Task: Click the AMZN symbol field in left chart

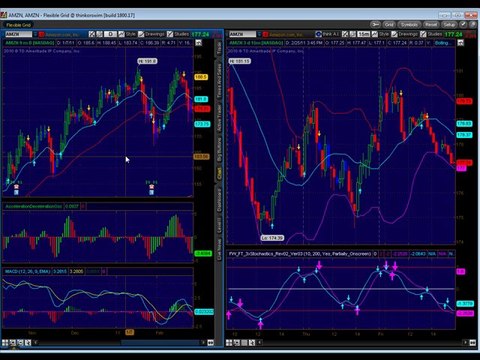Action: click(x=18, y=34)
